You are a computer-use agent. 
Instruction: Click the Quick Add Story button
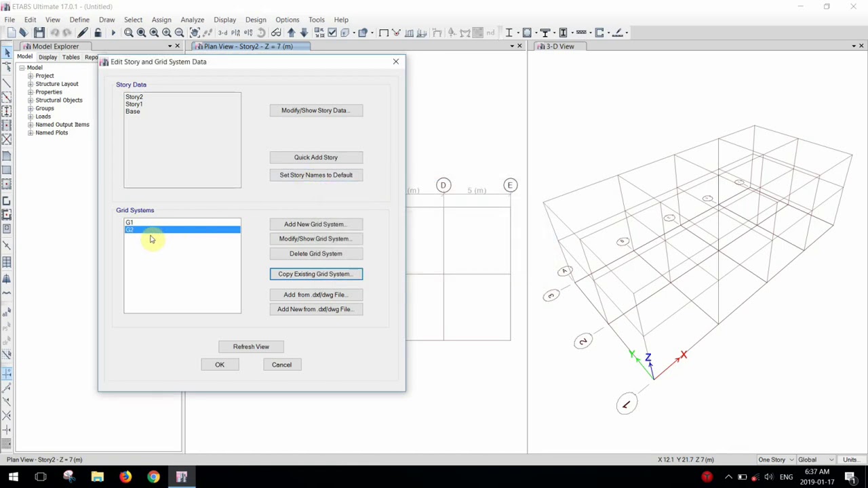click(316, 157)
